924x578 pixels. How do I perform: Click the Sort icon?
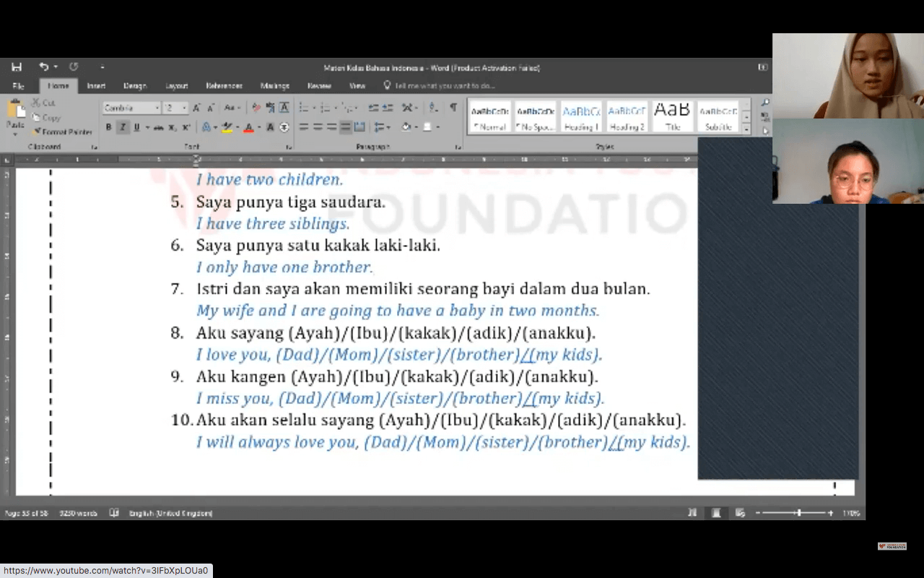click(432, 108)
